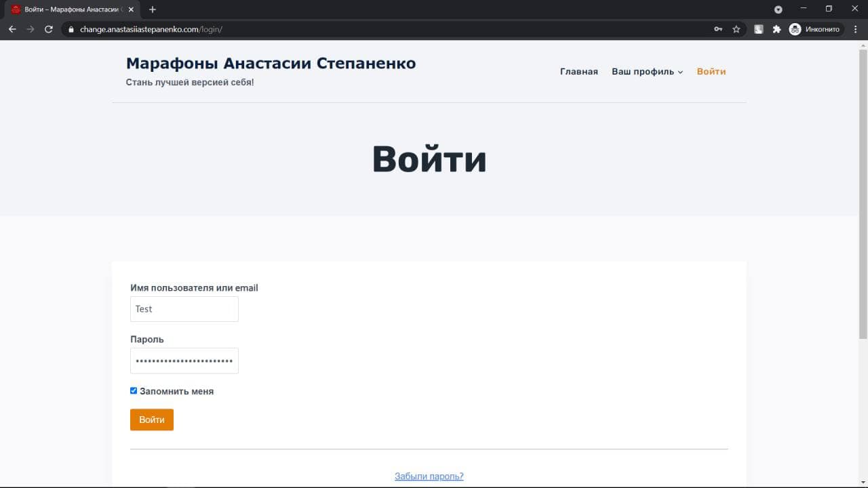Viewport: 868px width, 488px height.
Task: Expand the Ваш профиль dropdown menu
Action: tap(647, 72)
